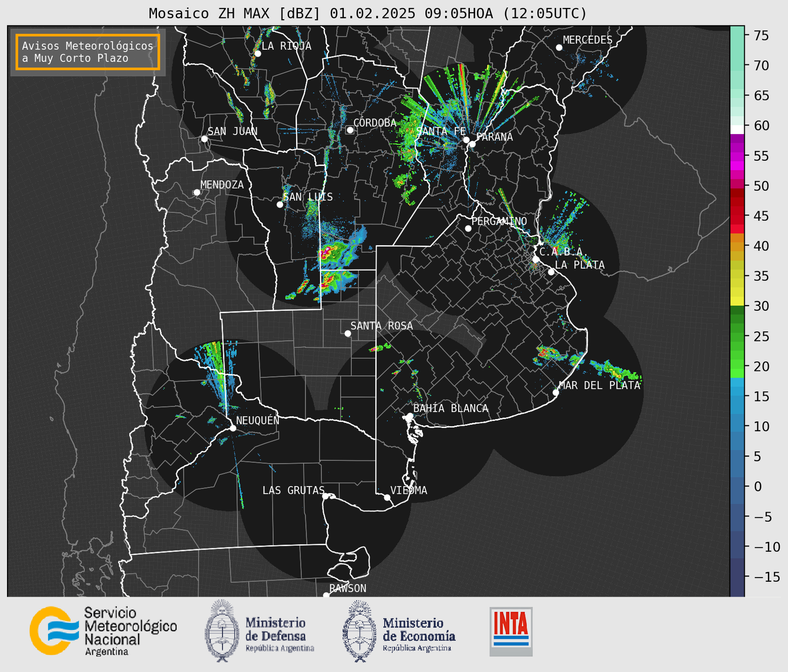Click the SANTA ROSA label text
The height and width of the screenshot is (672, 788).
[382, 326]
